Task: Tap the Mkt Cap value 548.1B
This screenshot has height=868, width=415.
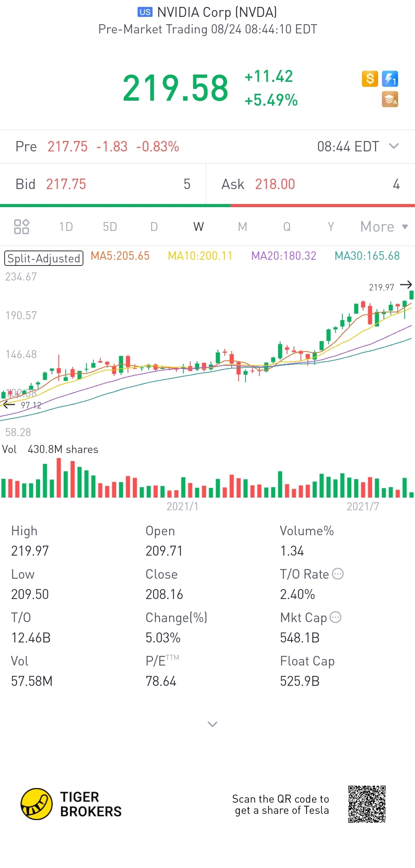Action: [300, 637]
